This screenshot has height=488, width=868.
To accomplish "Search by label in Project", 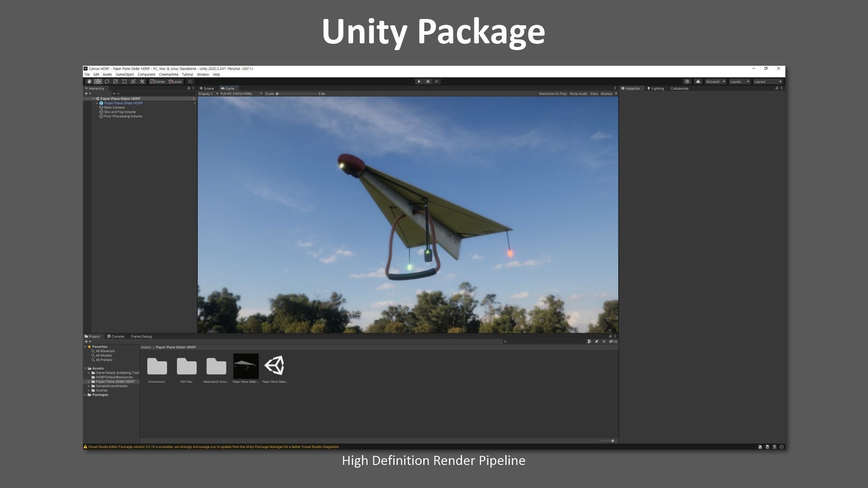I will coord(597,342).
